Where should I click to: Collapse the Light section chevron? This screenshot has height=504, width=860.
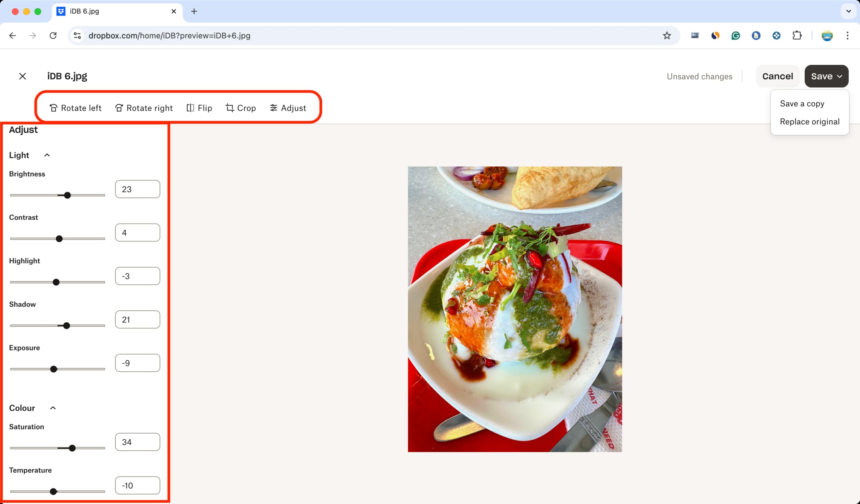(47, 155)
